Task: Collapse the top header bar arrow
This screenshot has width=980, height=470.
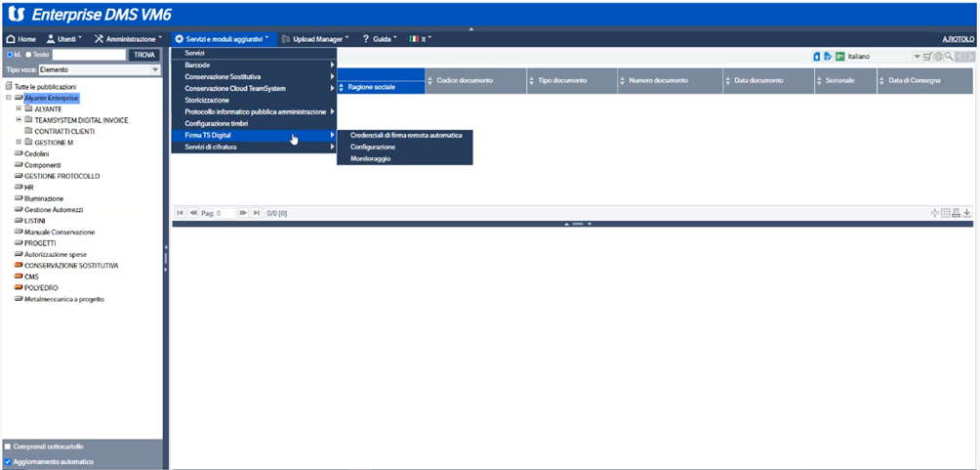Action: (471, 28)
